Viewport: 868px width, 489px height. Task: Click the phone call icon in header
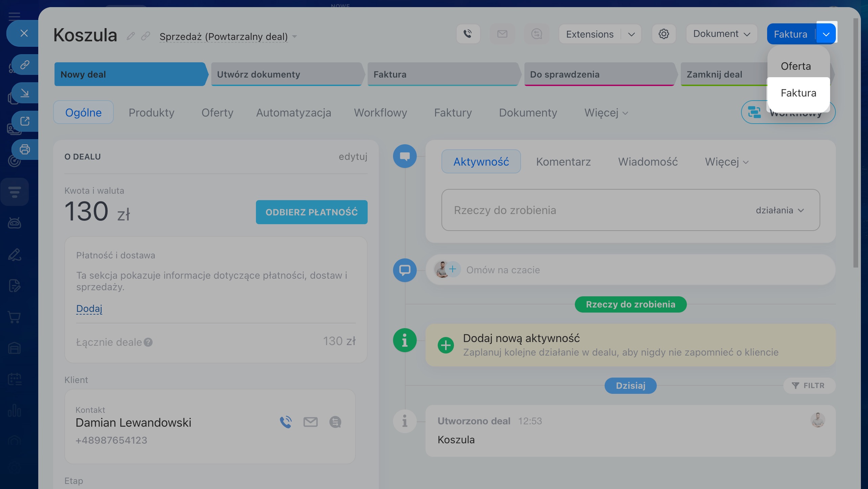468,34
